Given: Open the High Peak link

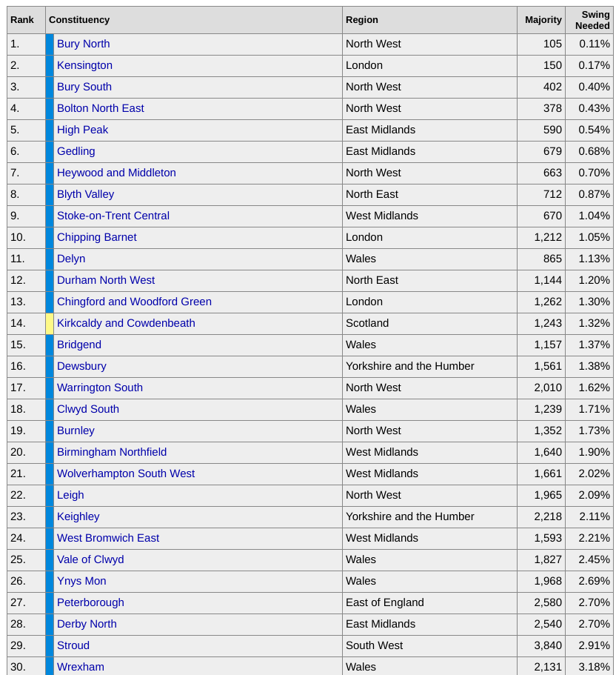Looking at the screenshot, I should 83,130.
